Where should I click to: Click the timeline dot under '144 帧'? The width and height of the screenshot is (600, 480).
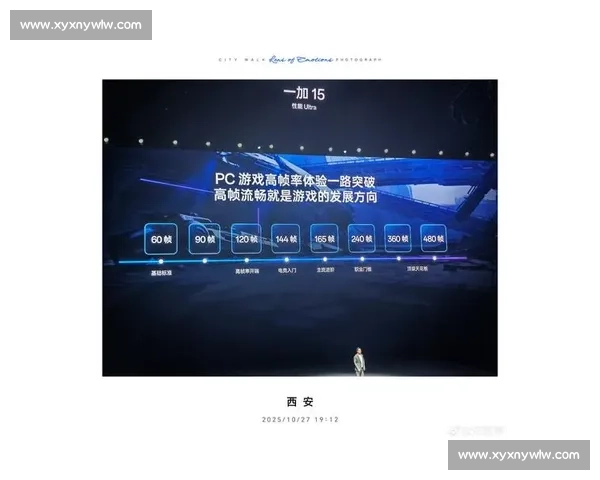point(286,260)
